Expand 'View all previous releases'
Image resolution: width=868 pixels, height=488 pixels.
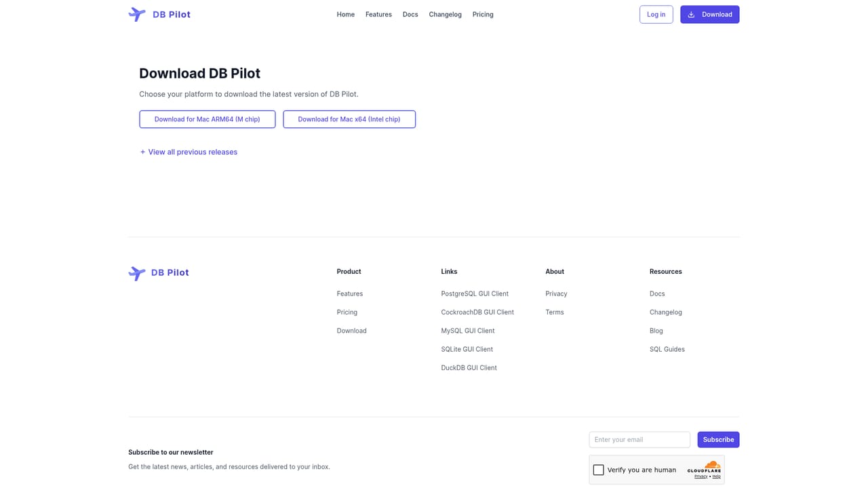(189, 152)
